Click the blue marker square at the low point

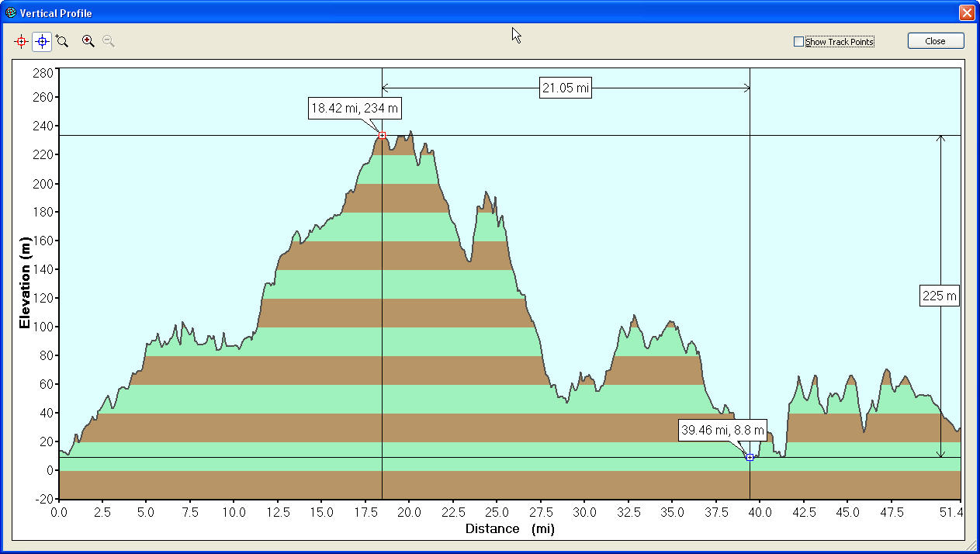click(x=750, y=458)
